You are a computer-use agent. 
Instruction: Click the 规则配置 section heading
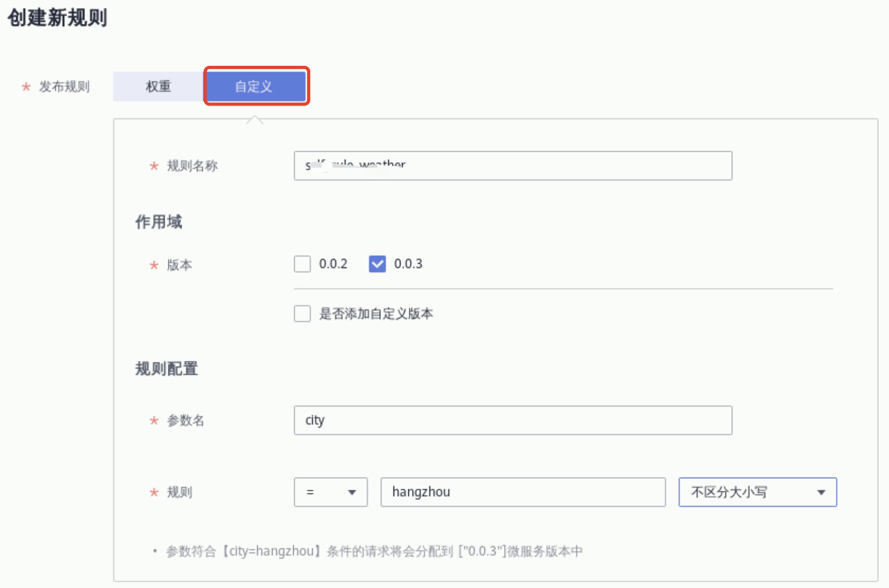point(166,368)
